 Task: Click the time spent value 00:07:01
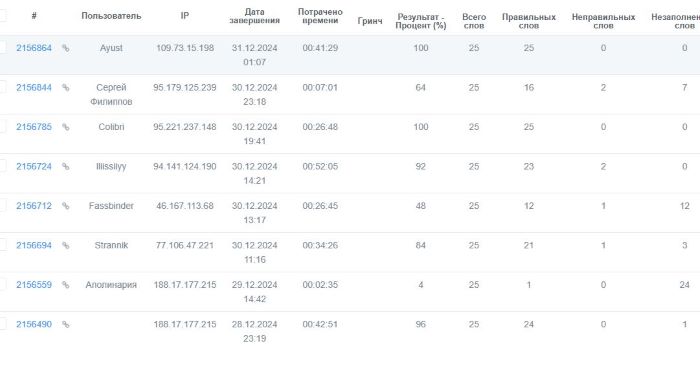[x=320, y=87]
